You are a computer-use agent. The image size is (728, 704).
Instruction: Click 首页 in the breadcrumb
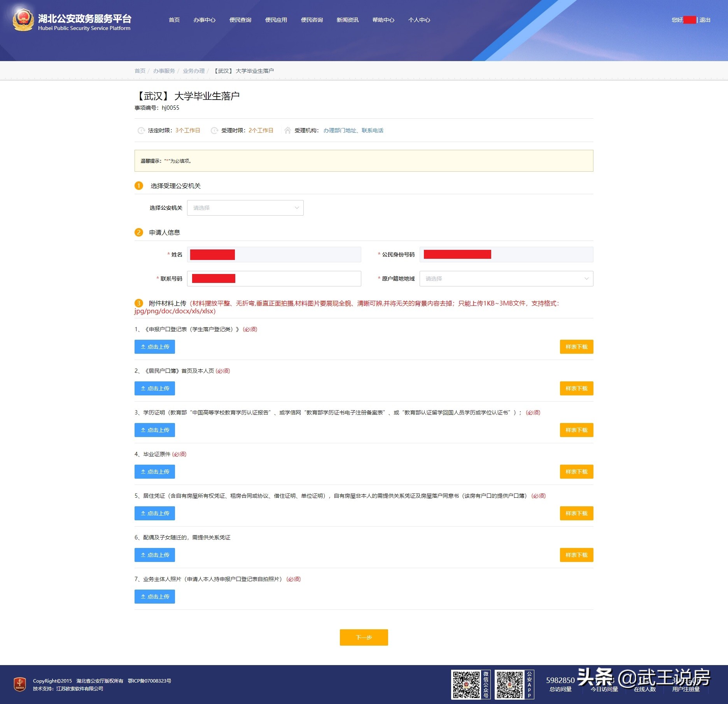140,71
